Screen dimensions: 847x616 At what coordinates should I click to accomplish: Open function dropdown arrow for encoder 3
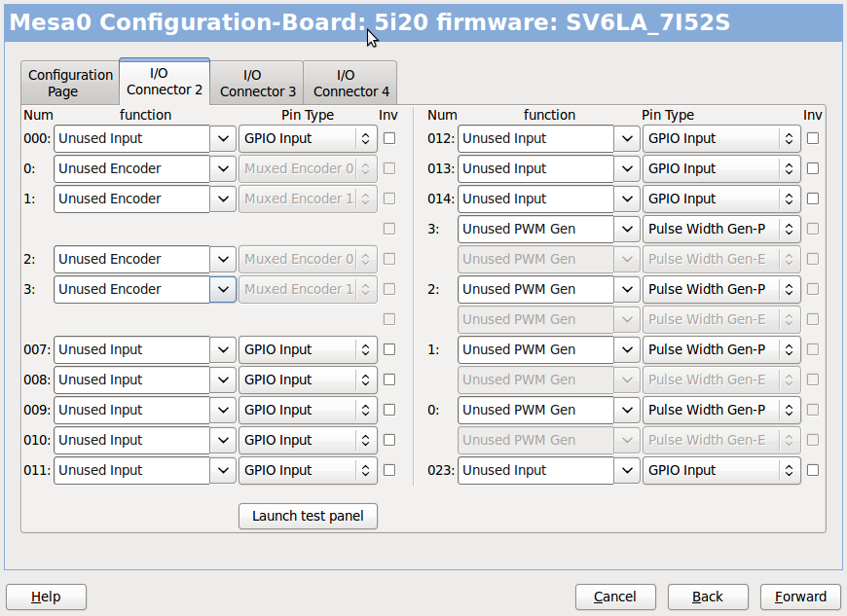click(x=223, y=289)
